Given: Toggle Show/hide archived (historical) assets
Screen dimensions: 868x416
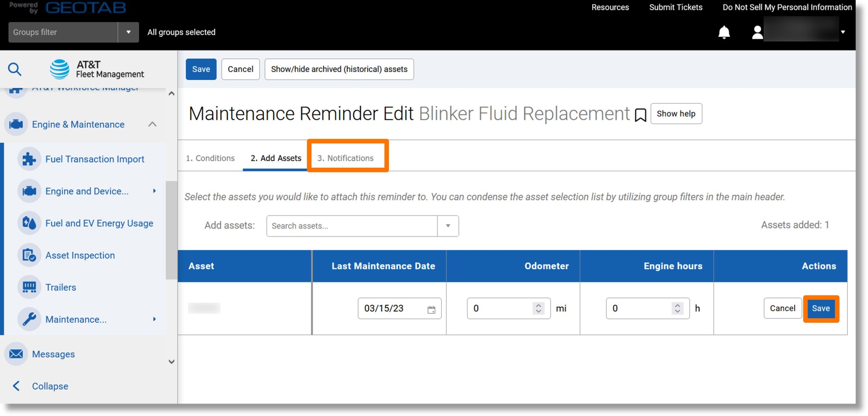Looking at the screenshot, I should coord(339,69).
